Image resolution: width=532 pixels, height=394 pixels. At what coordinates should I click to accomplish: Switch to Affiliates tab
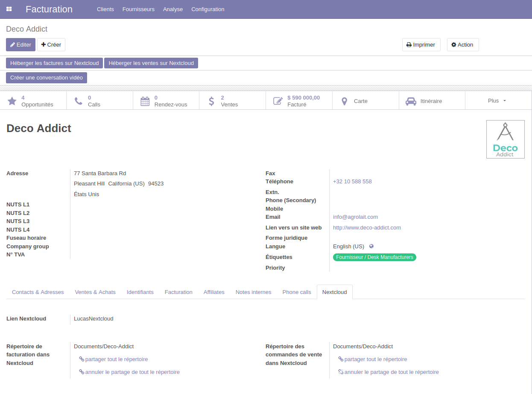214,292
